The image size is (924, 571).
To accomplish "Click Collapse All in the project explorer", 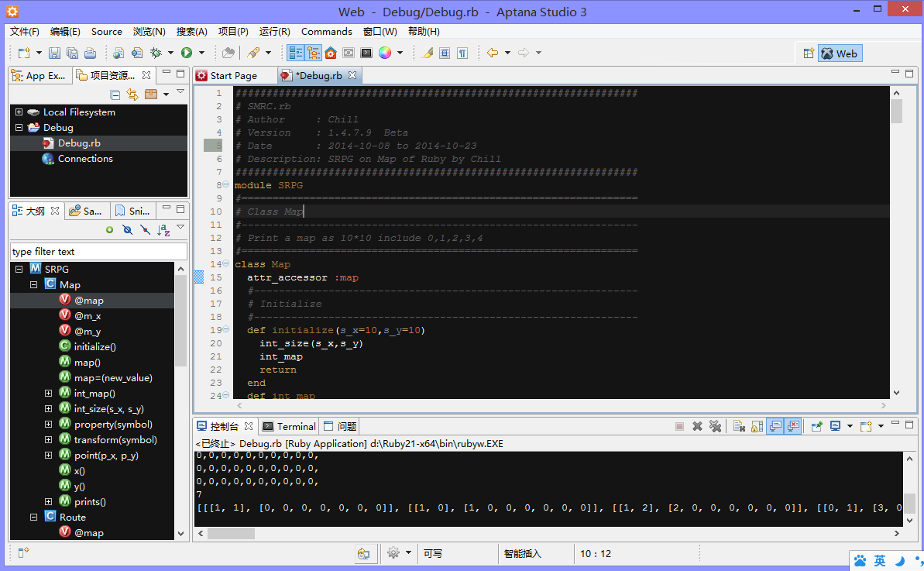I will point(115,95).
